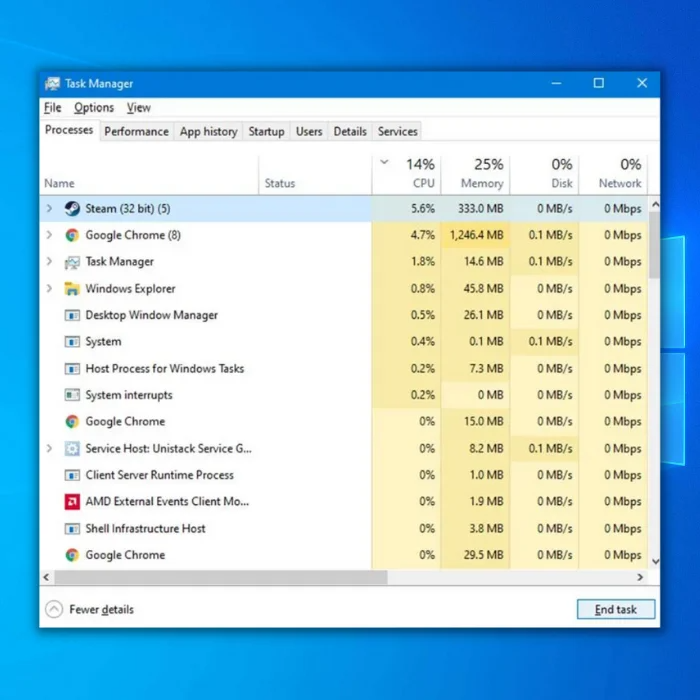Click the Shell Infrastructure Host icon
This screenshot has height=700, width=700.
tap(72, 528)
